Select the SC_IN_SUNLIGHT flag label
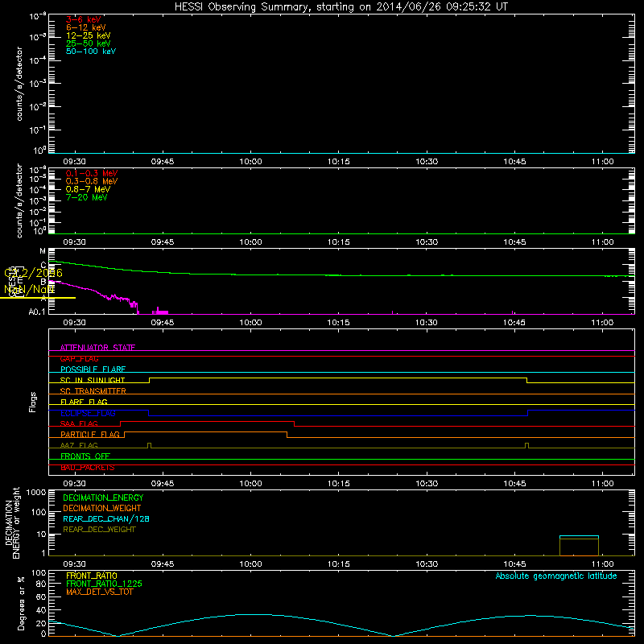 93,380
